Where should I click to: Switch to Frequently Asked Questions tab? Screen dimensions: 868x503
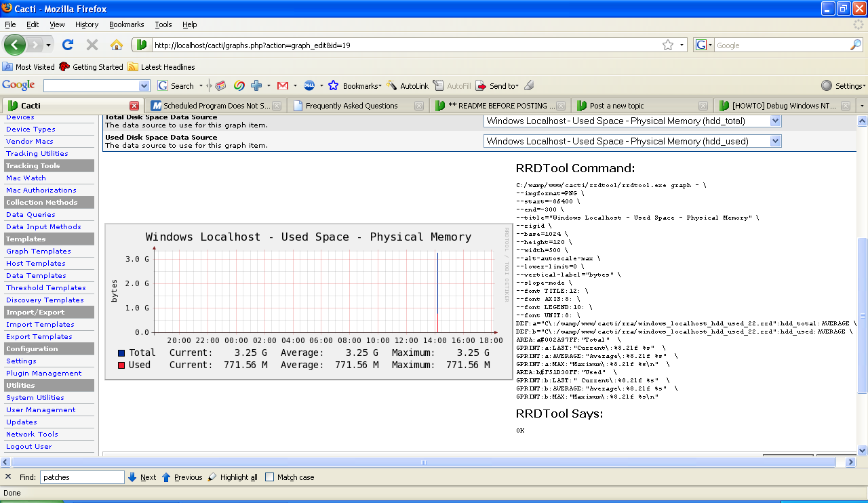tap(358, 106)
